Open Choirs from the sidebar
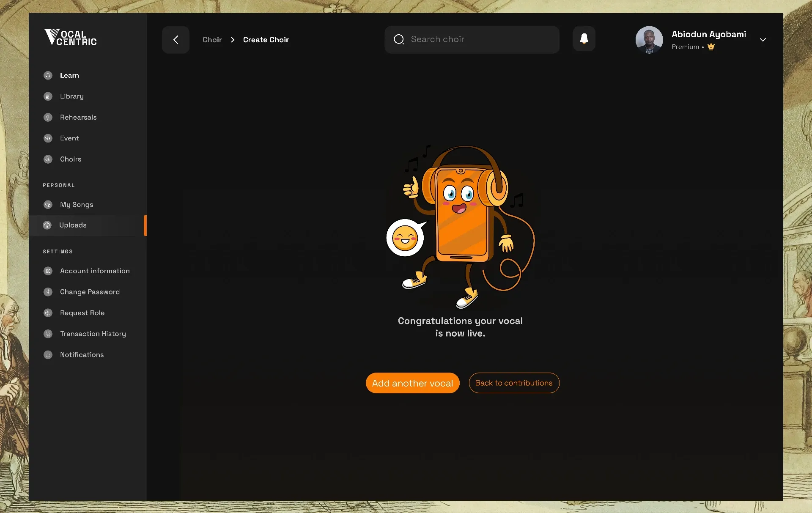The height and width of the screenshot is (513, 812). 71,159
